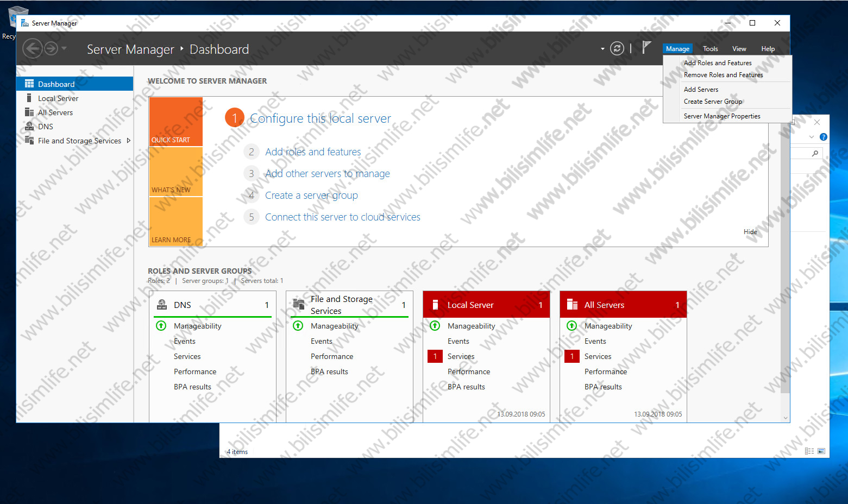The width and height of the screenshot is (848, 504).
Task: Expand File and Storage Services submenu arrow
Action: point(129,141)
